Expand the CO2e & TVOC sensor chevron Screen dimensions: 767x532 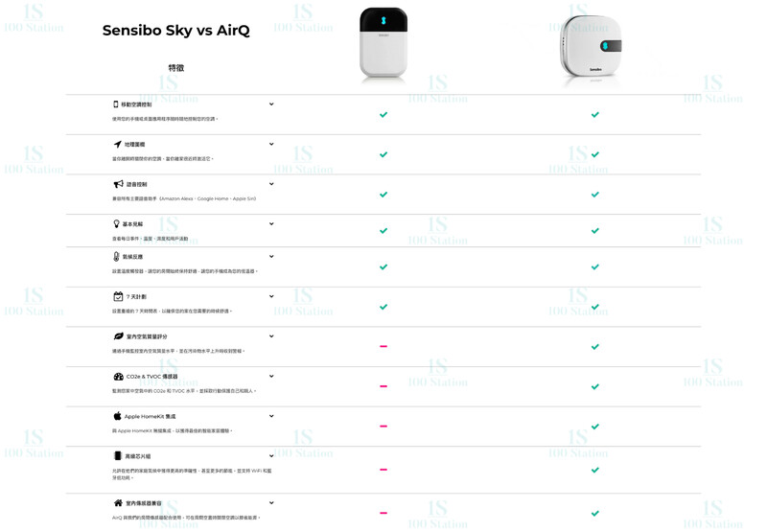[271, 377]
